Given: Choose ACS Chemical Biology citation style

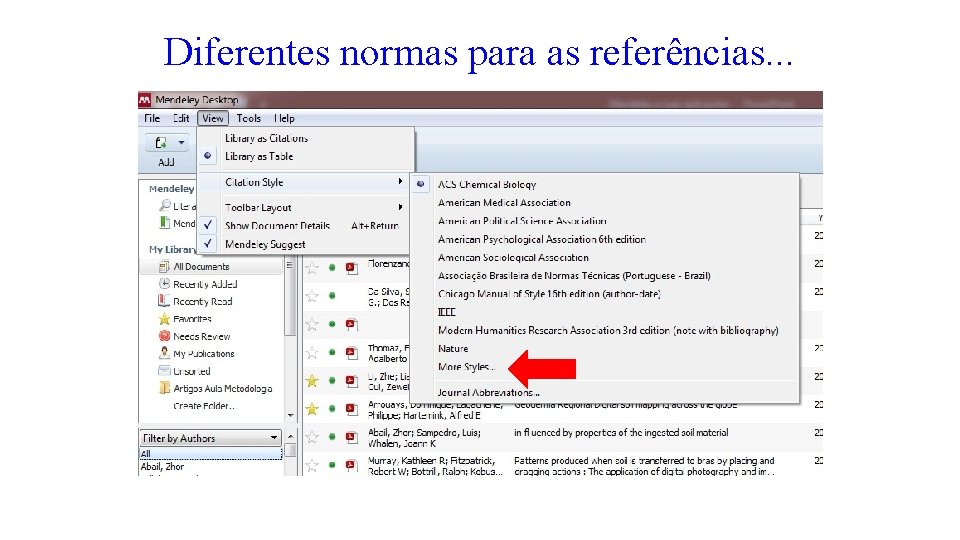Looking at the screenshot, I should tap(487, 184).
